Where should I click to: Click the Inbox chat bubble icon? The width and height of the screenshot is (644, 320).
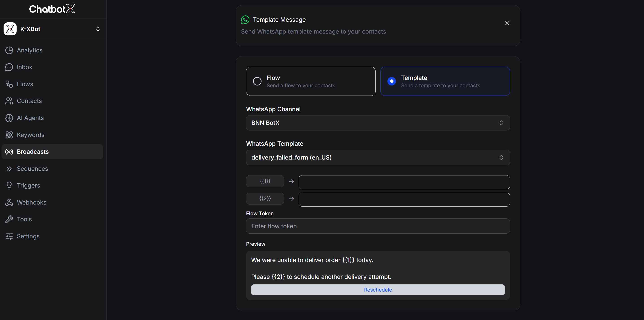9,67
